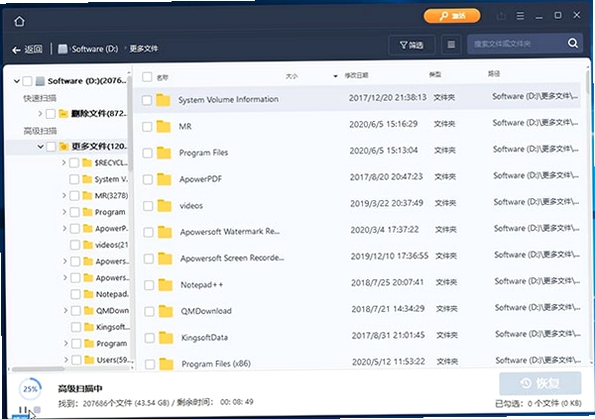Expand the QMDownload tree folder

click(x=65, y=310)
